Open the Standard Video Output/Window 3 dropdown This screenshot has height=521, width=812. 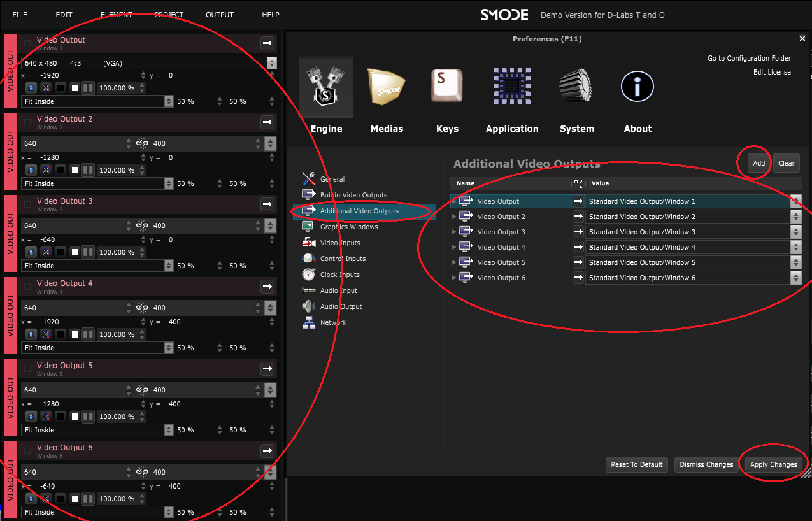[x=694, y=232]
